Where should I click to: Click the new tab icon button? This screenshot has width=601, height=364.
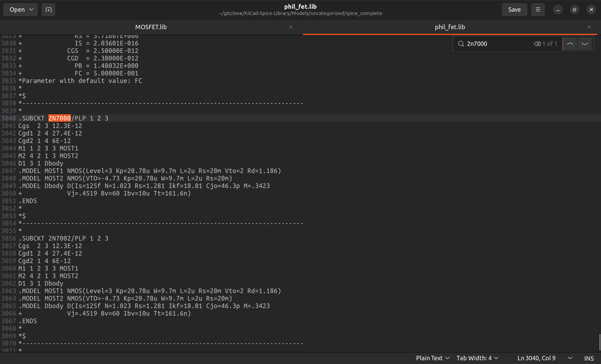(48, 10)
